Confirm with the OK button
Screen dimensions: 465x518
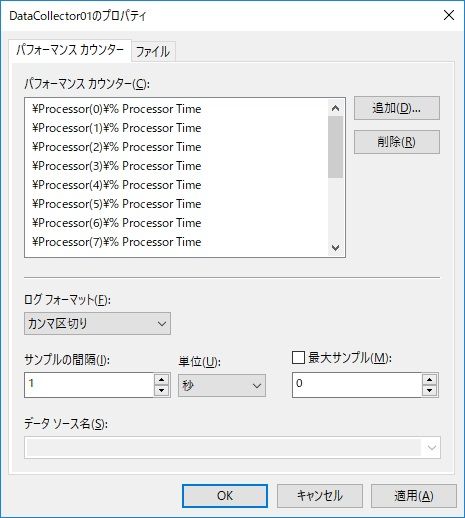tap(225, 496)
